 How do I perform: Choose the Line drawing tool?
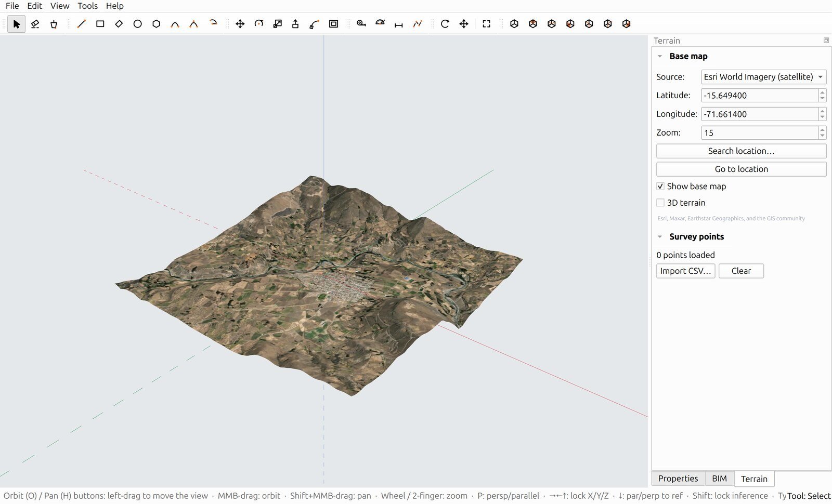(81, 24)
